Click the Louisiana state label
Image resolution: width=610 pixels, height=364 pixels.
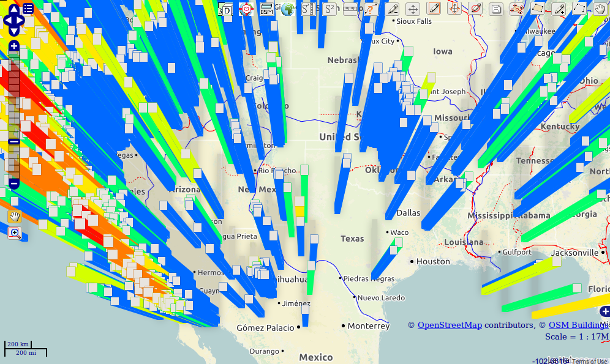464,242
